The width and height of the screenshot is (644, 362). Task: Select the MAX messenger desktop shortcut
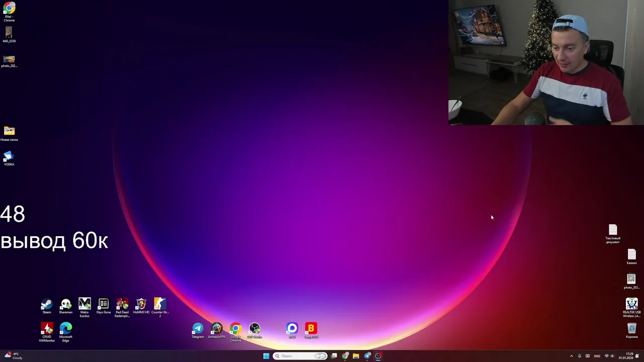click(x=292, y=331)
